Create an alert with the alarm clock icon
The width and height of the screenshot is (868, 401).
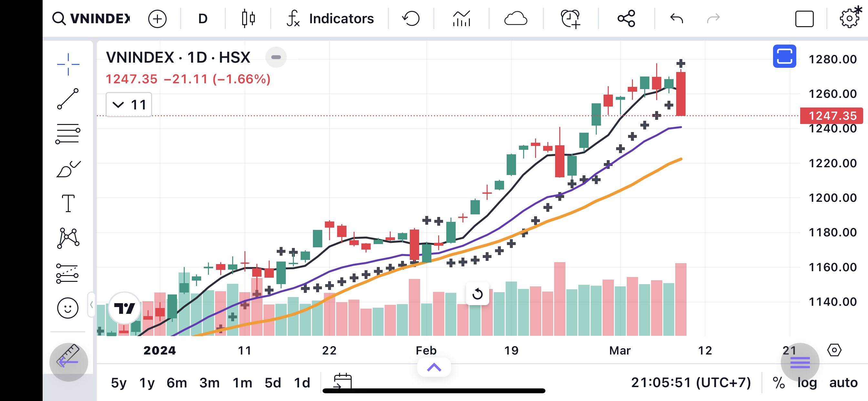click(x=571, y=18)
